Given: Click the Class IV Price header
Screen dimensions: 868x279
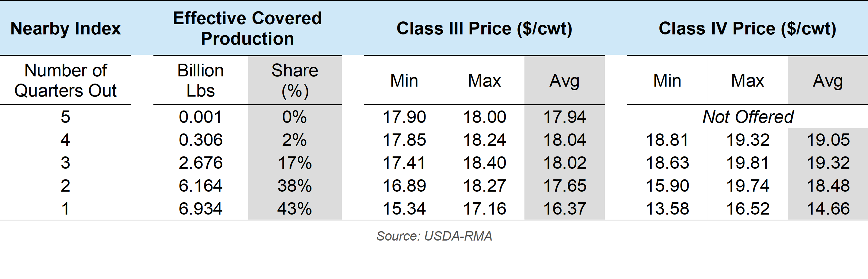Looking at the screenshot, I should click(x=747, y=28).
